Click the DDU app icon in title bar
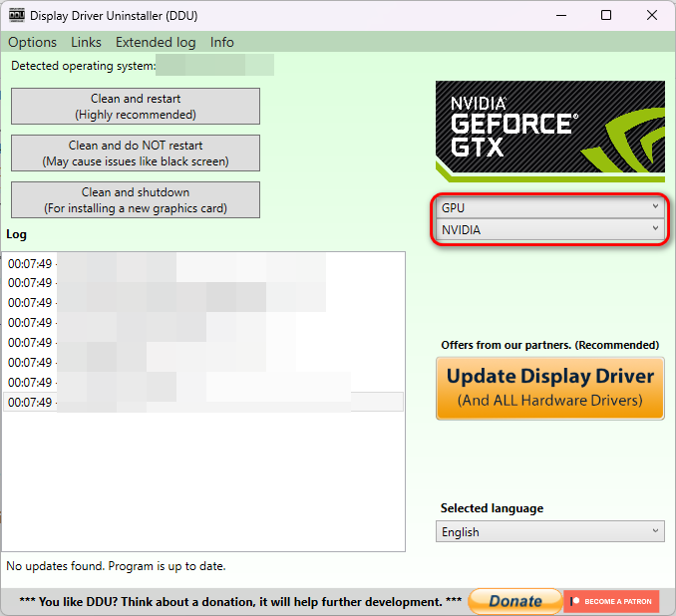 [17, 16]
